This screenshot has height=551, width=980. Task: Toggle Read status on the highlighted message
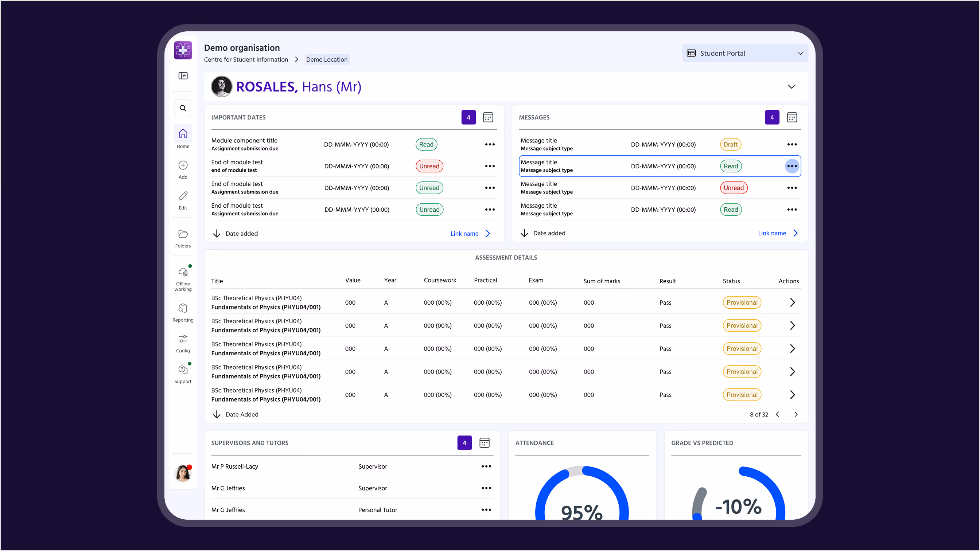[730, 166]
